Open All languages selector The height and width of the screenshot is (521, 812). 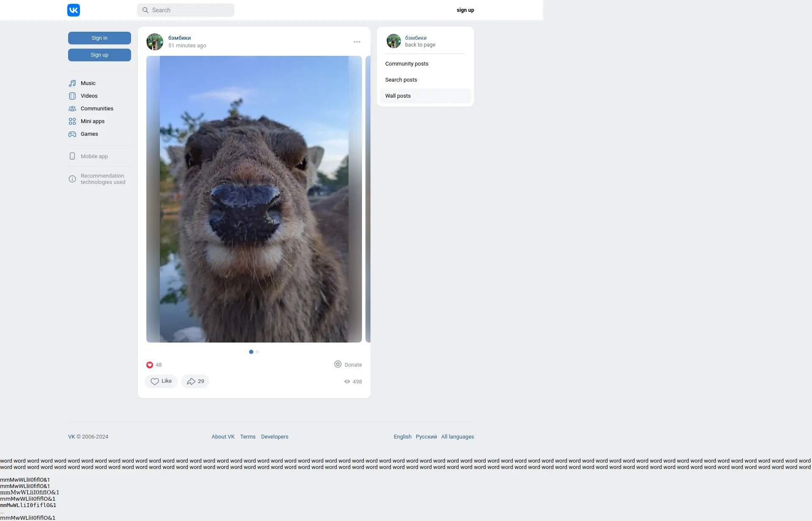click(x=457, y=437)
